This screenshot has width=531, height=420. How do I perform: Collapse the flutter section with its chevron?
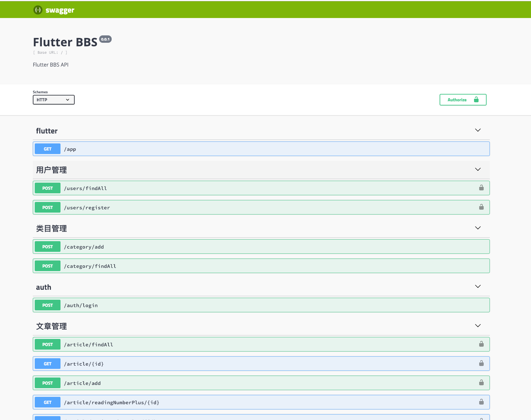tap(478, 130)
